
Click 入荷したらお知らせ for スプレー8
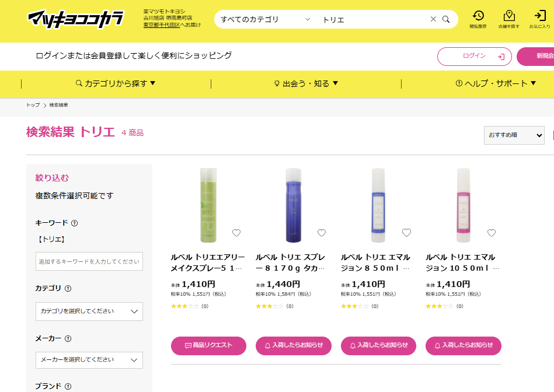tap(294, 346)
